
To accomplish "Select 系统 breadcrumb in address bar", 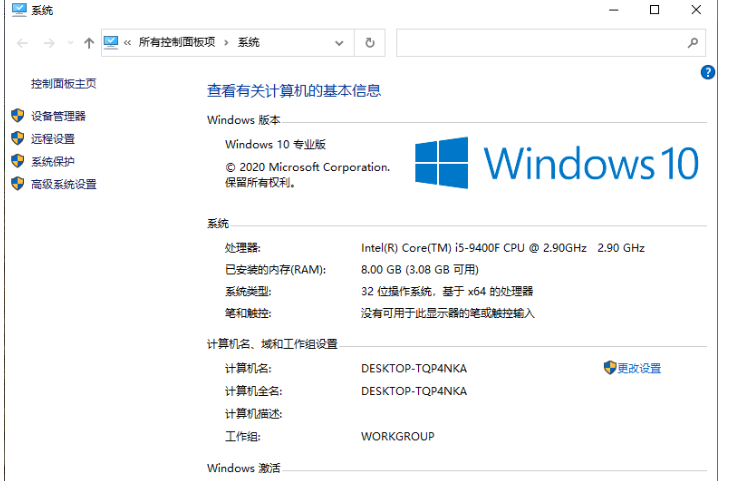I will [x=248, y=42].
